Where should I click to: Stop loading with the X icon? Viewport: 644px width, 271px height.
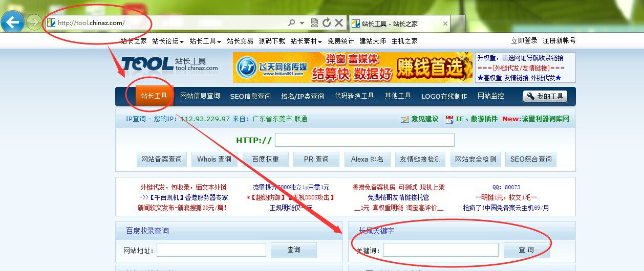(x=339, y=23)
